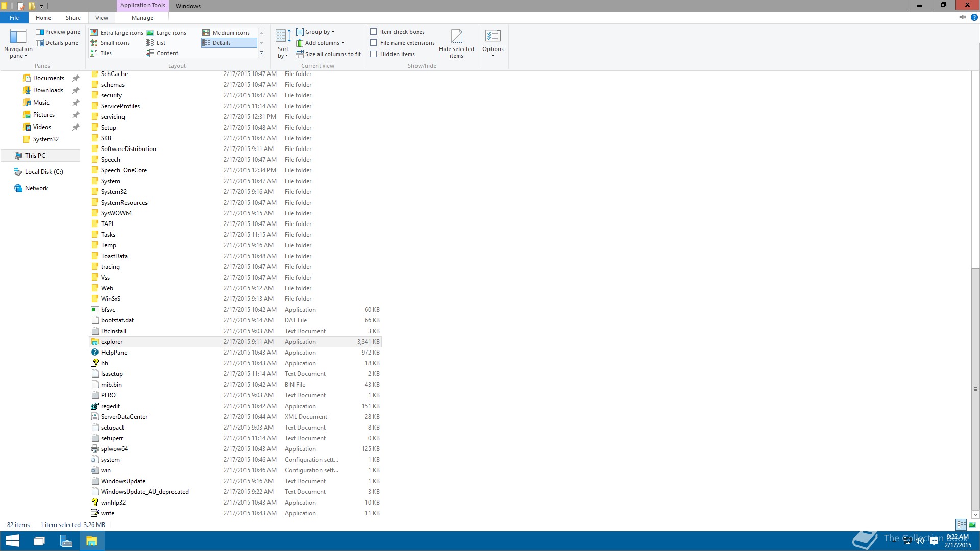The height and width of the screenshot is (551, 980).
Task: Open Server Manager from the taskbar
Action: tap(66, 541)
